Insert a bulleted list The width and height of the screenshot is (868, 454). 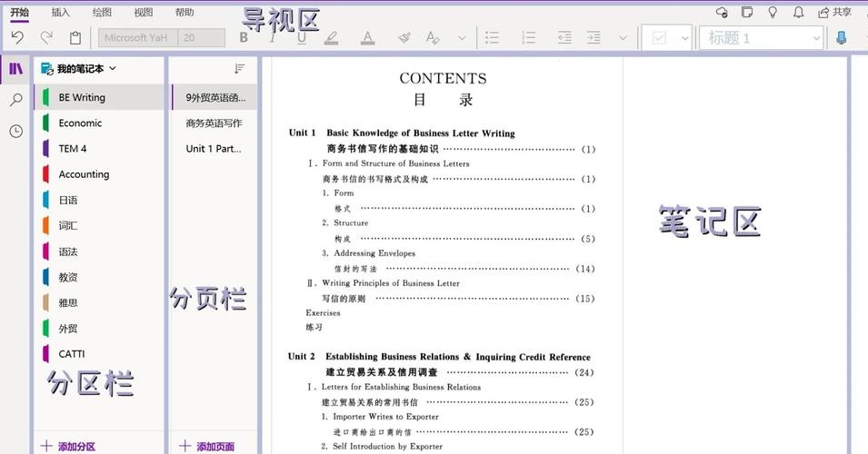pyautogui.click(x=492, y=37)
